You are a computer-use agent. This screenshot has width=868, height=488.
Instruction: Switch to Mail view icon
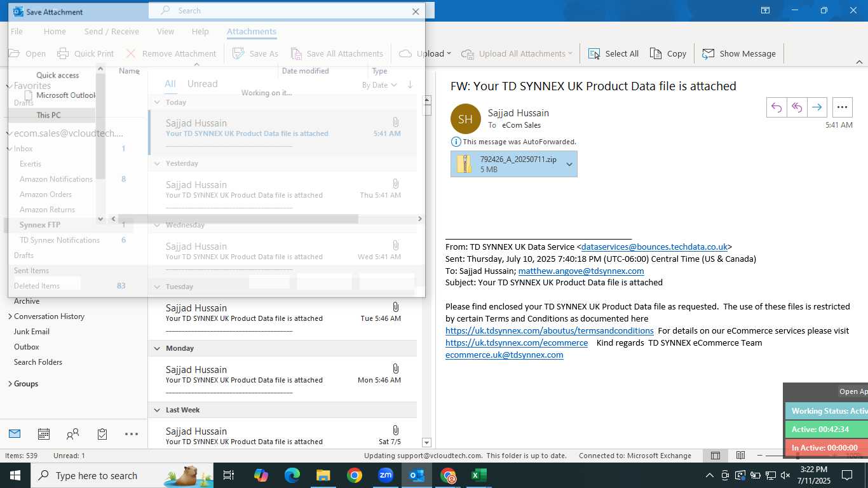click(x=15, y=434)
